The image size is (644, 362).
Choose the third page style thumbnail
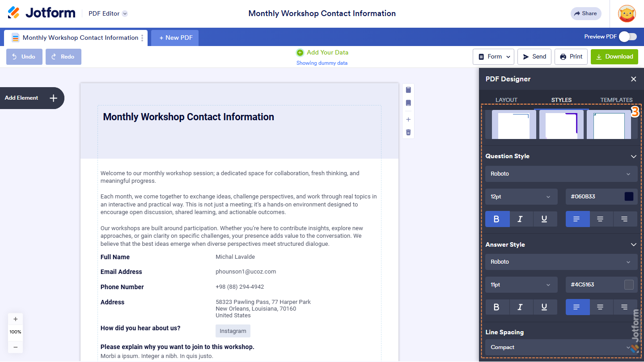609,125
